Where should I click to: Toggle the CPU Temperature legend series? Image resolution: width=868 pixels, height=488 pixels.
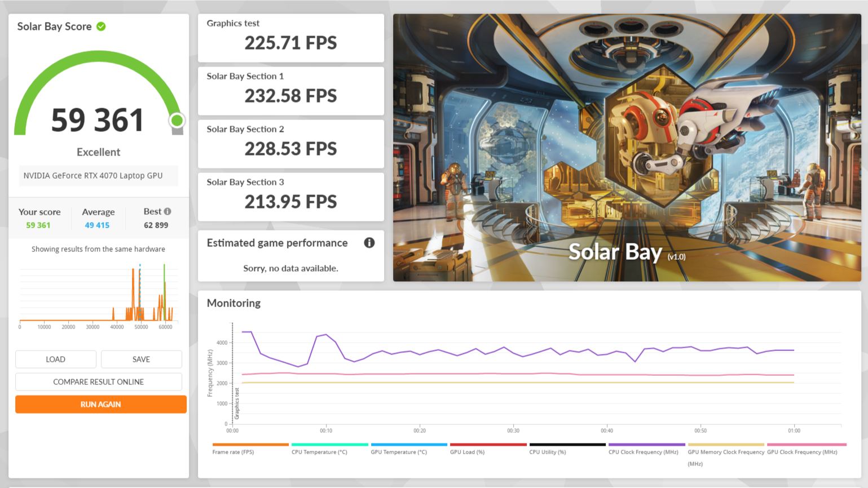pos(329,449)
